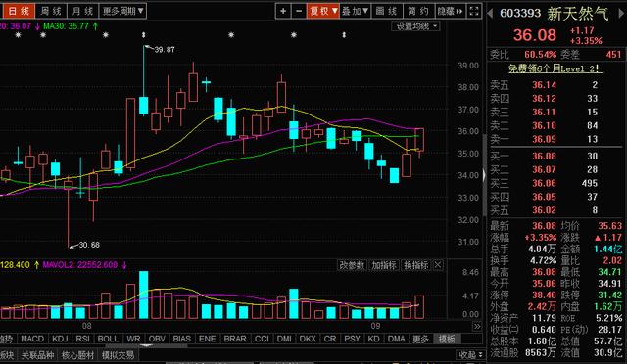The height and width of the screenshot is (364, 627).
Task: Click the side panel collapse arrow handle
Action: tap(484, 175)
